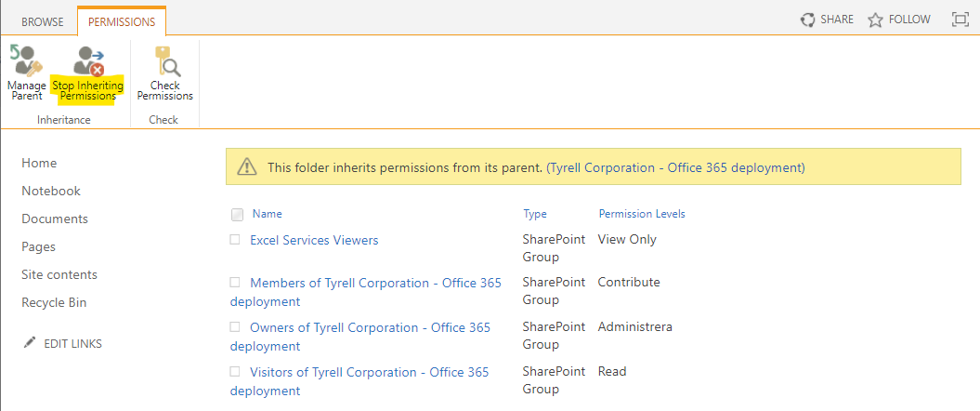Click the Read permission level text
Screen dimensions: 980x411
tap(612, 371)
